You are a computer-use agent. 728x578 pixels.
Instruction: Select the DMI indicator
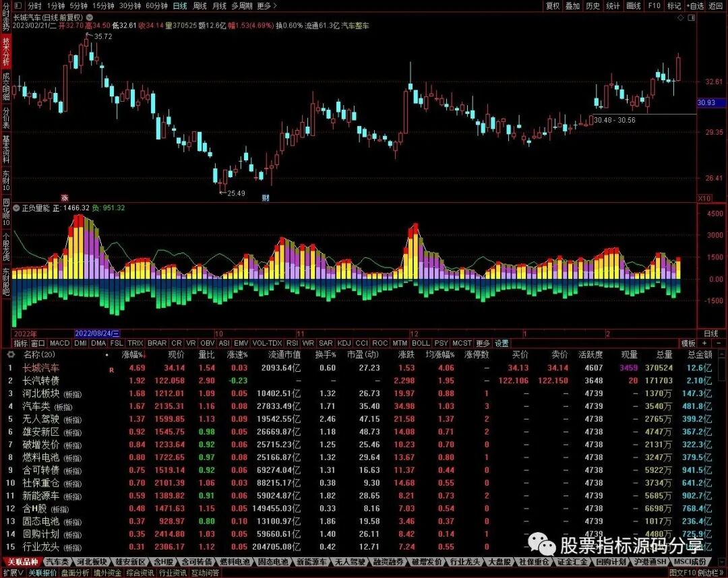coord(80,344)
